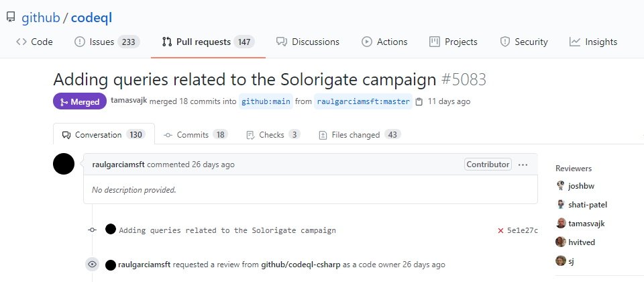Show the Checks tab
The image size is (644, 282).
click(273, 135)
